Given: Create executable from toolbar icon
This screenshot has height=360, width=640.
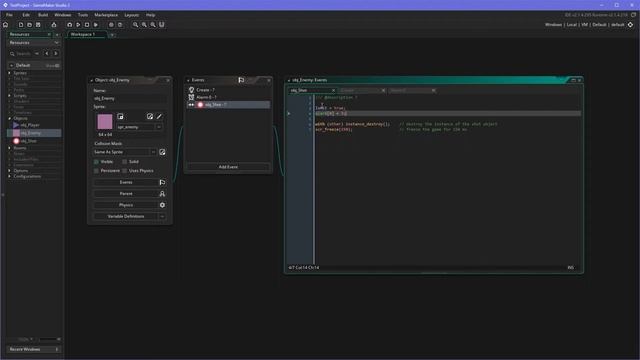Looking at the screenshot, I should [x=53, y=24].
